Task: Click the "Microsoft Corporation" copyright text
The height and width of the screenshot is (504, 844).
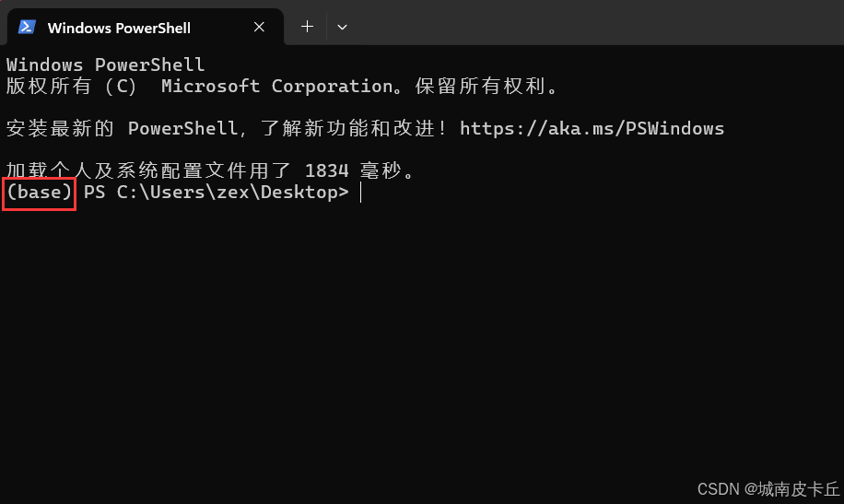Action: 277,87
